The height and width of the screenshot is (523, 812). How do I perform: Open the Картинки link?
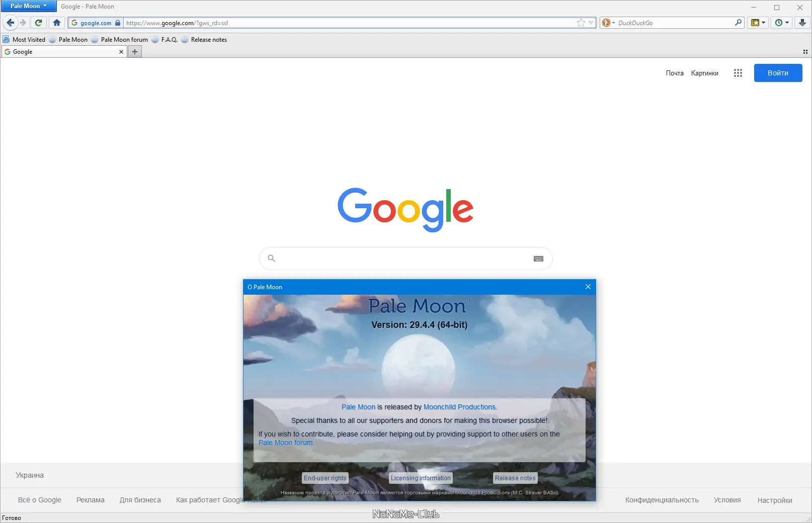point(704,73)
